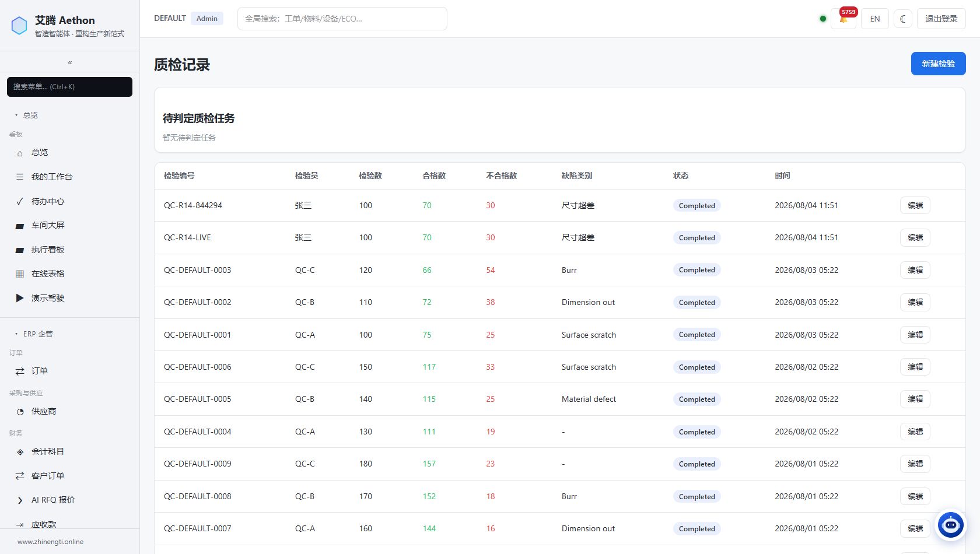Focus the 全局搜索 global search field

[342, 19]
